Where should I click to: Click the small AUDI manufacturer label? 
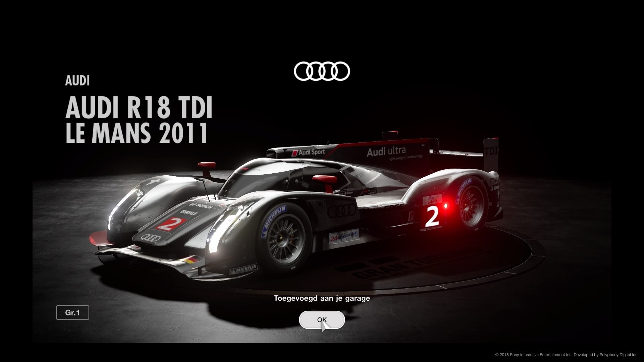point(77,81)
